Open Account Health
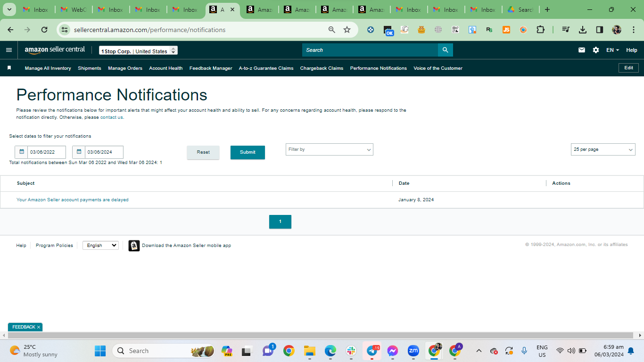644x362 pixels. [x=166, y=68]
